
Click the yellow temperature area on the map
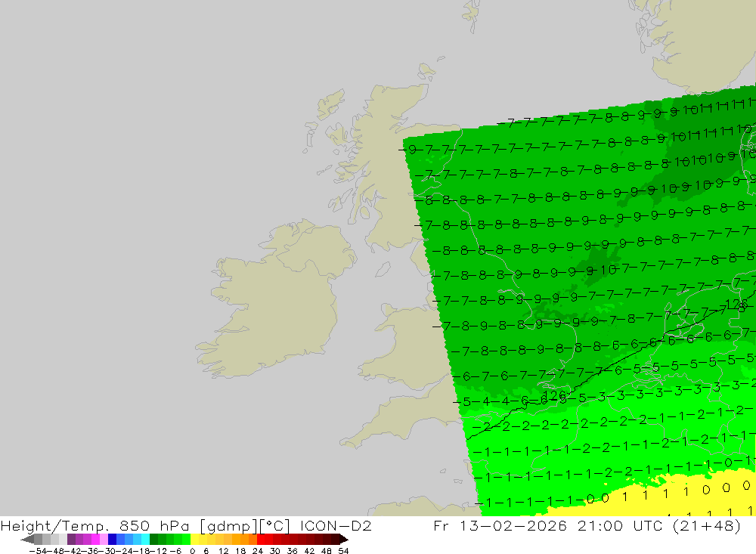click(x=675, y=497)
